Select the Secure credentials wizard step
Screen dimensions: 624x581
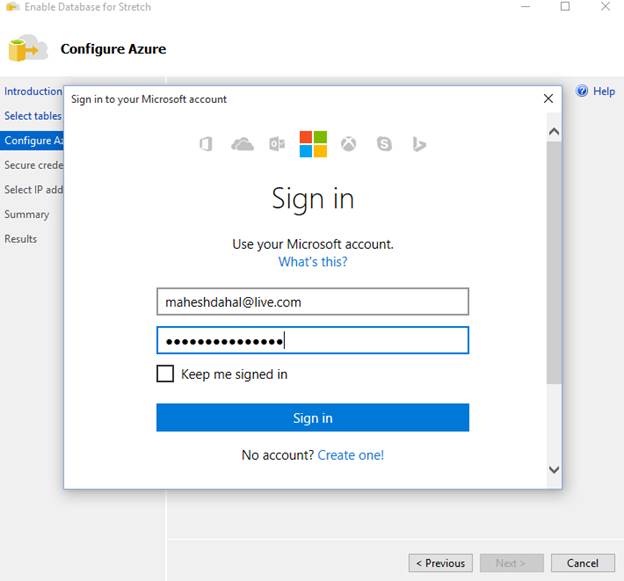tap(33, 165)
